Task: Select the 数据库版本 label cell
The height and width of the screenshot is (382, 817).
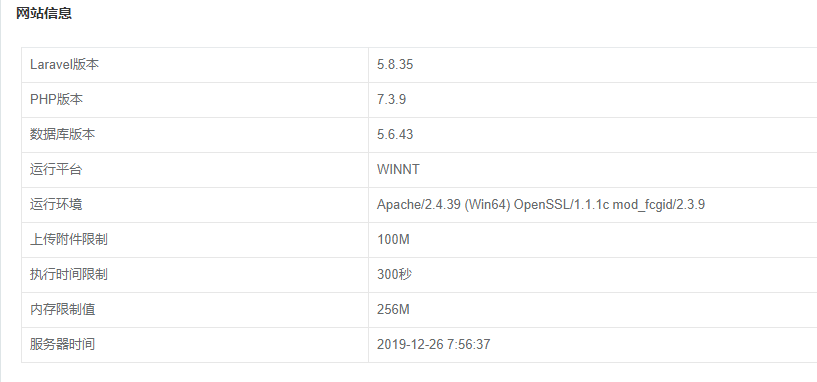Action: 195,134
